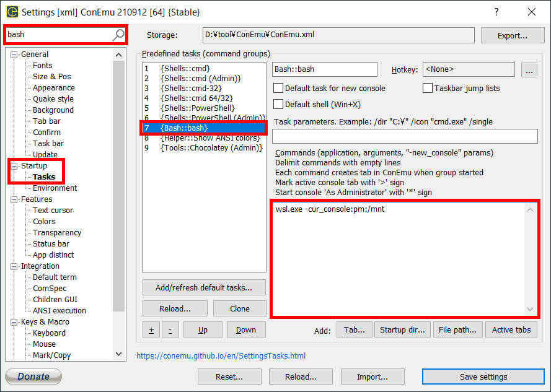The width and height of the screenshot is (551, 392).
Task: Select ComSpec in settings tree
Action: tap(50, 289)
